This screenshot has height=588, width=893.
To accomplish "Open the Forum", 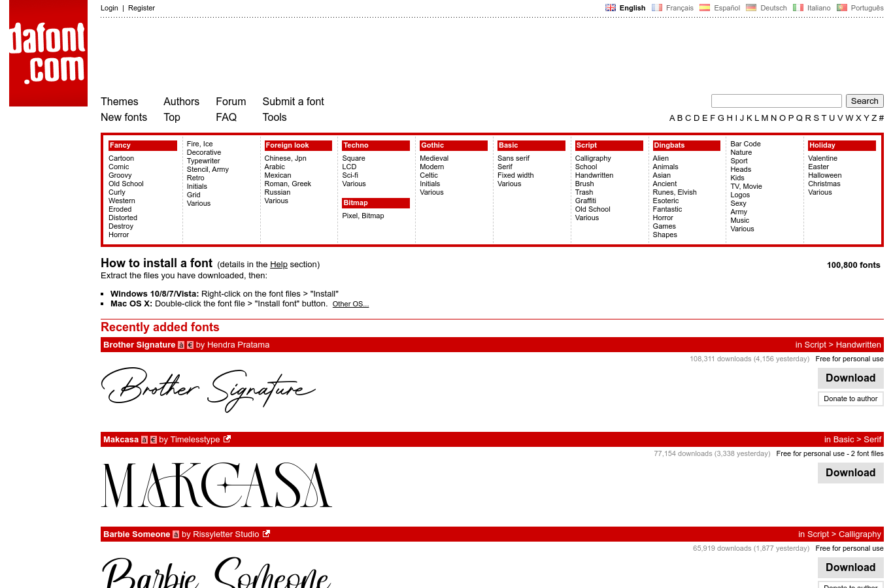I will click(231, 102).
